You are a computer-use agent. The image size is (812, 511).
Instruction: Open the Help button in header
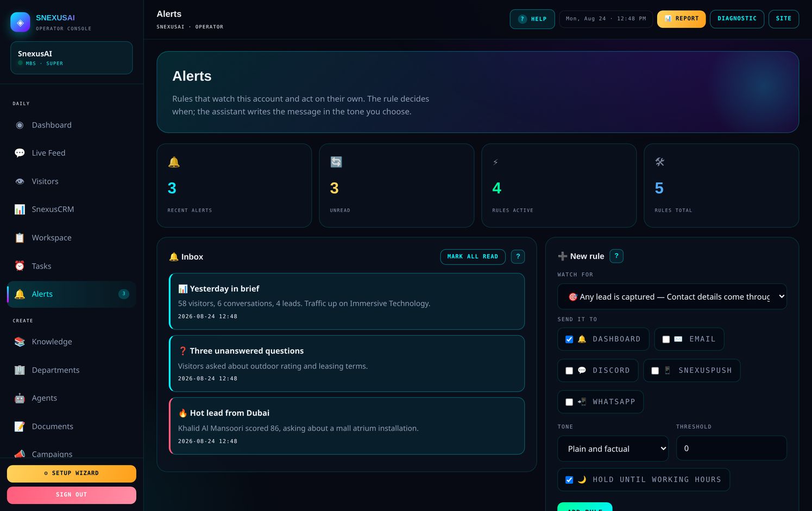pyautogui.click(x=532, y=19)
